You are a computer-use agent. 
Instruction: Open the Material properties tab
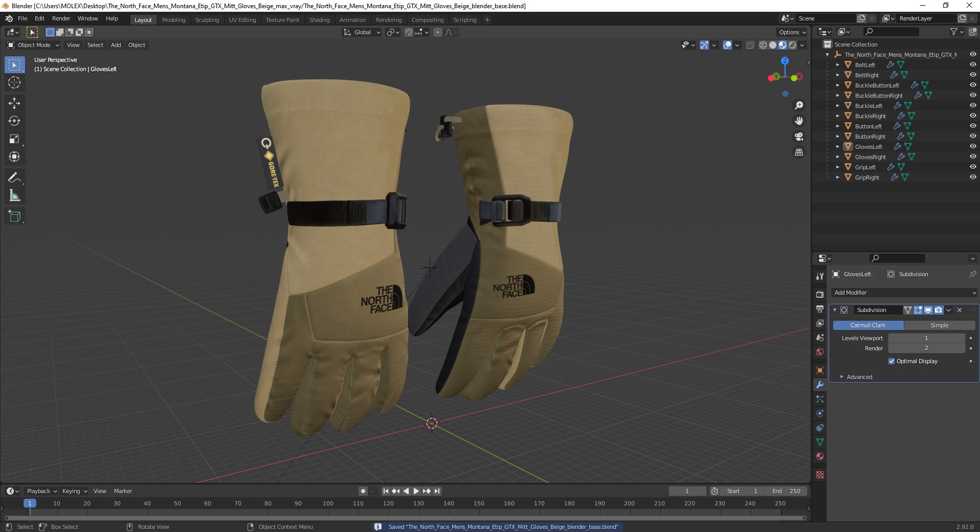click(820, 456)
